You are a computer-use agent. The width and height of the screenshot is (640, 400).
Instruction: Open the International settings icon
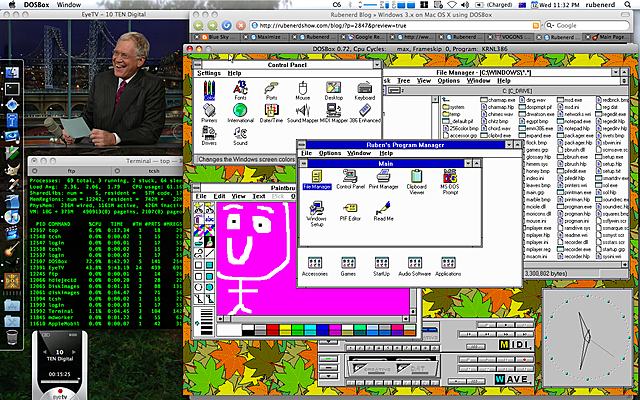(240, 113)
